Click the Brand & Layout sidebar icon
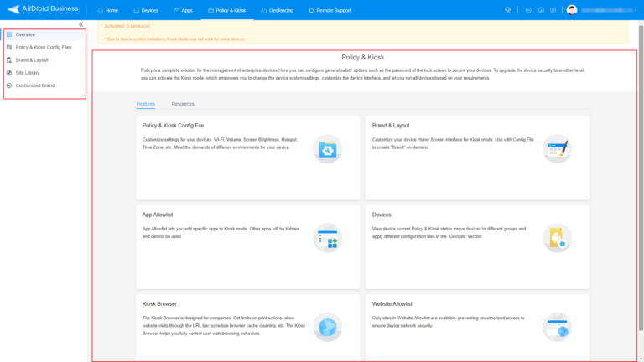The width and height of the screenshot is (644, 362). pyautogui.click(x=9, y=59)
